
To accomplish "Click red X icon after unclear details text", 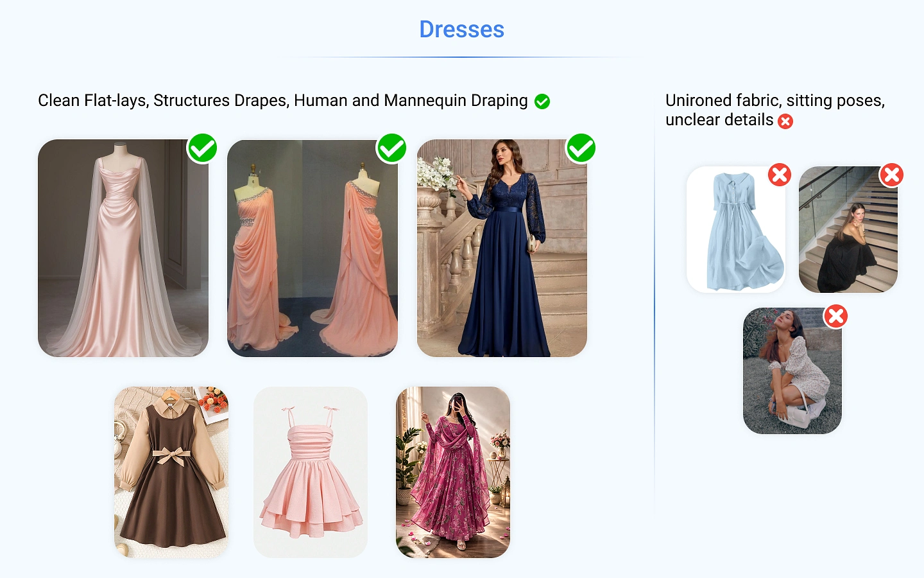I will [x=785, y=121].
